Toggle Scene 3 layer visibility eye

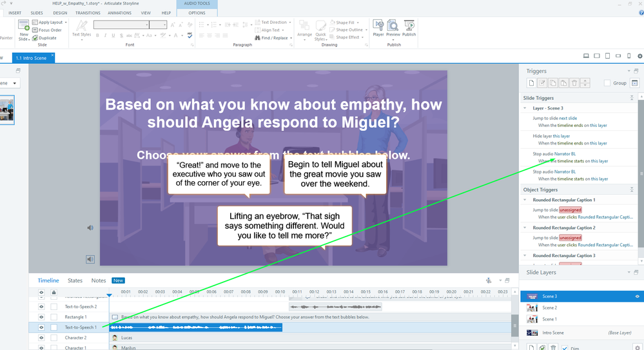click(x=638, y=297)
